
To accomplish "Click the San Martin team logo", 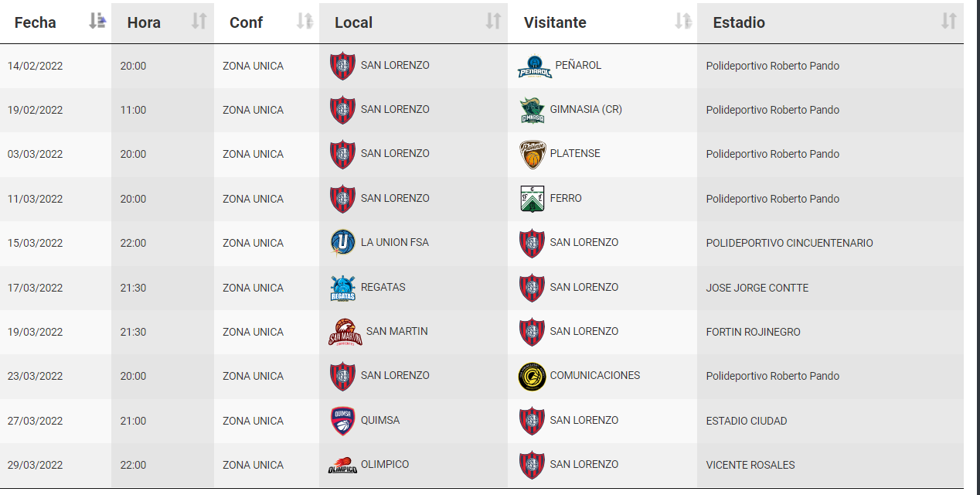I will click(x=345, y=332).
